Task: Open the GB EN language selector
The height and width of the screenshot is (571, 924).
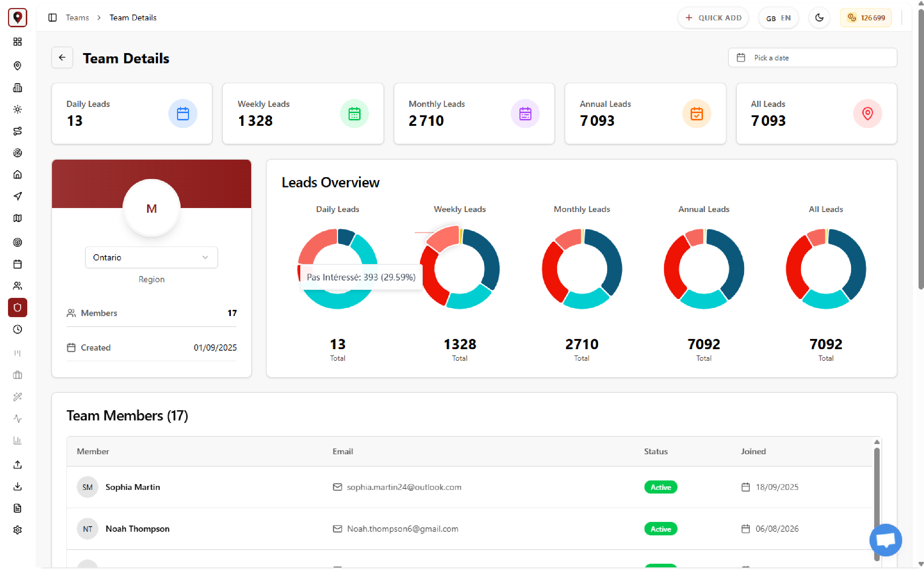Action: [778, 18]
